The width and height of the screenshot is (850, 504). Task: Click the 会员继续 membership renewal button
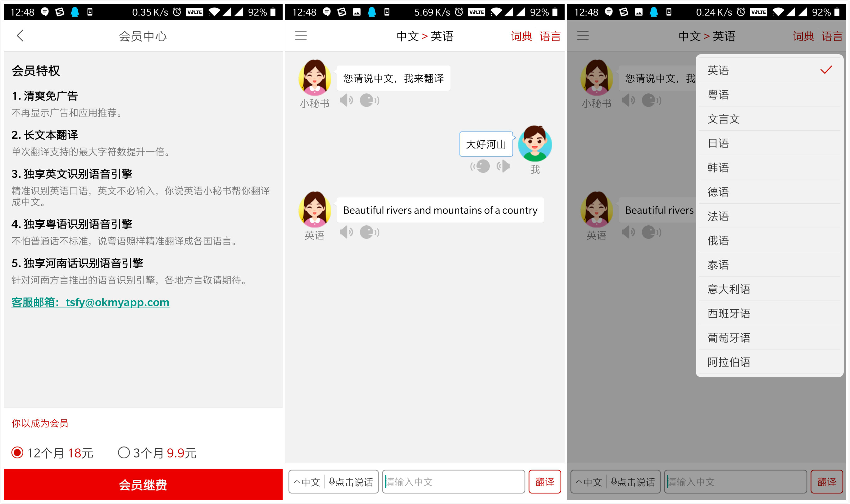[x=142, y=486]
